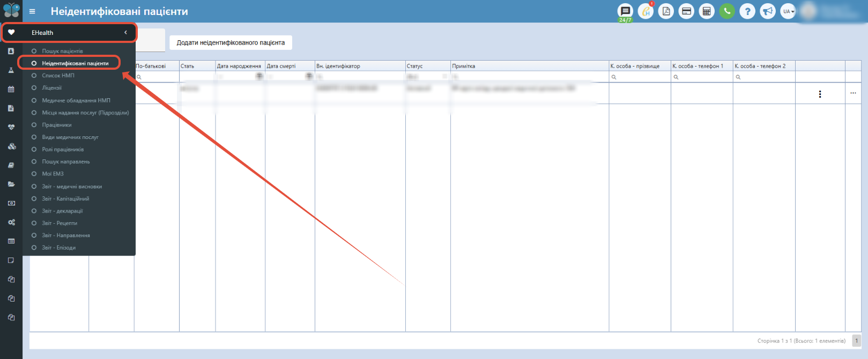Open the contact card sidebar icon
The image size is (868, 359).
pos(11,52)
